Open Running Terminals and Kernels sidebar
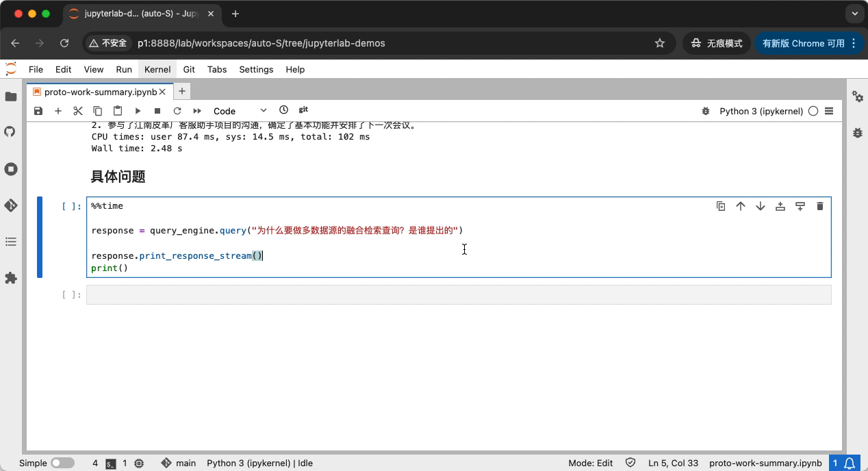This screenshot has width=868, height=471. (x=11, y=169)
